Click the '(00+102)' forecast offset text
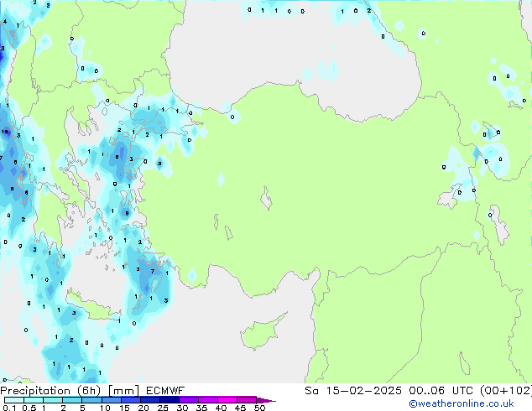Viewport: 532px width, 411px height. 507,391
